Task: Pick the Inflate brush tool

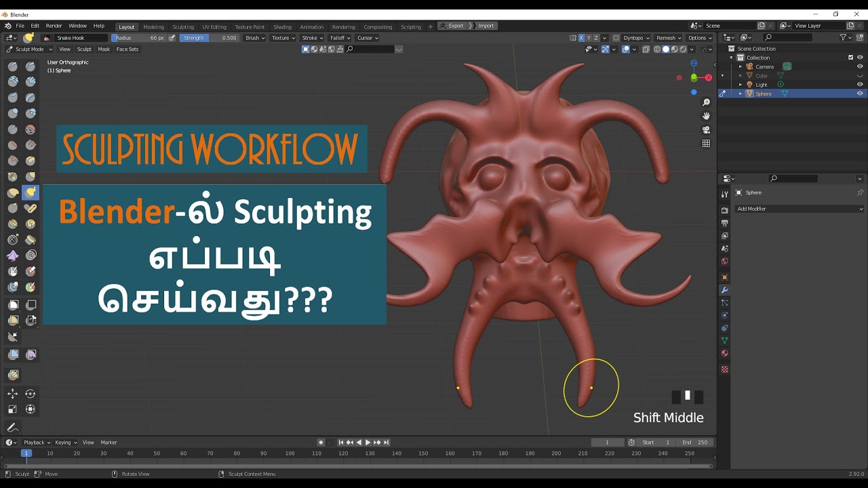Action: pos(13,113)
